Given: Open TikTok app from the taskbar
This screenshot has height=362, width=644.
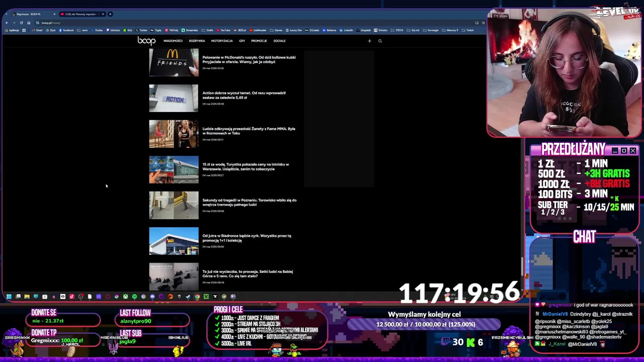Looking at the screenshot, I should click(71, 297).
